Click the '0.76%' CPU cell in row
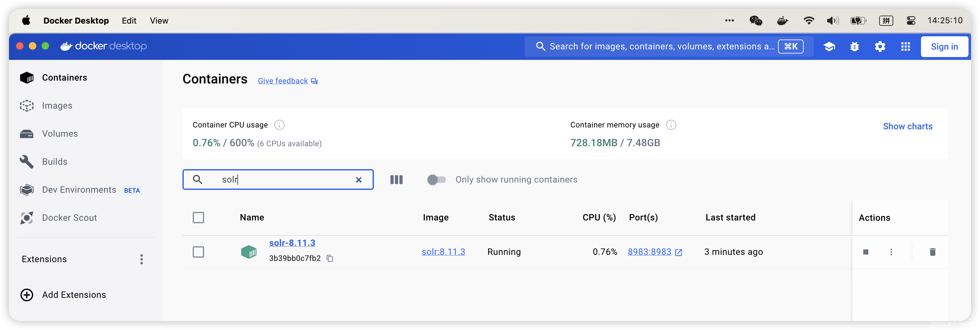Image resolution: width=980 pixels, height=330 pixels. point(605,252)
